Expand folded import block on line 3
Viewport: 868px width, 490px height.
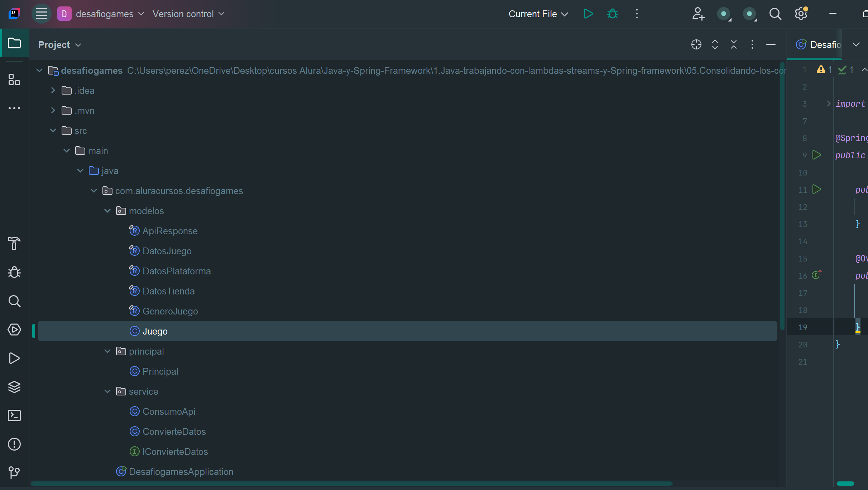tap(828, 104)
